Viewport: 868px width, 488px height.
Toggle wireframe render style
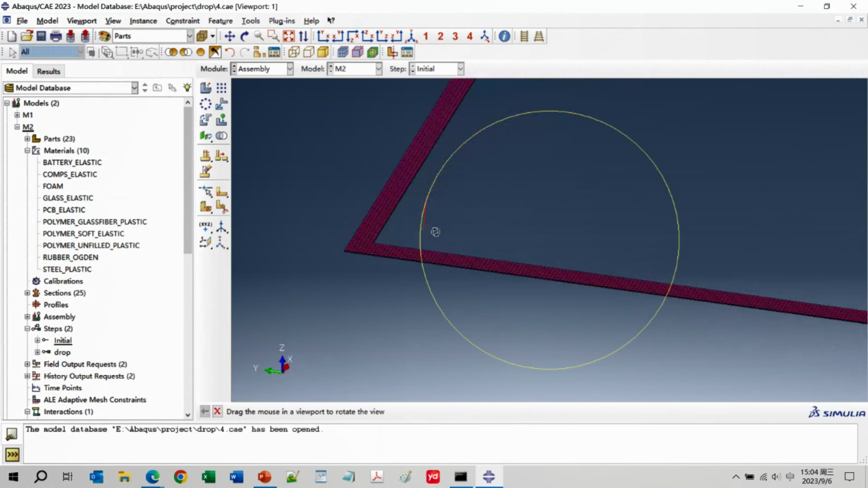(294, 52)
